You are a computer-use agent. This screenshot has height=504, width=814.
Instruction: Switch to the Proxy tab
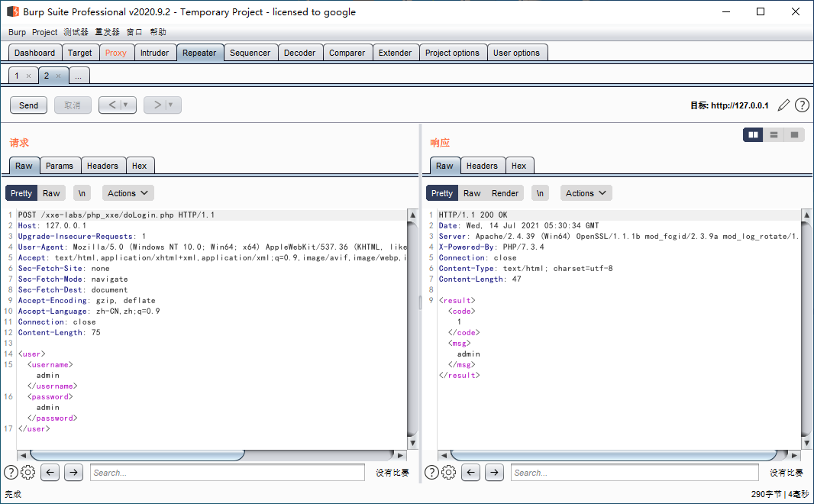click(x=116, y=53)
